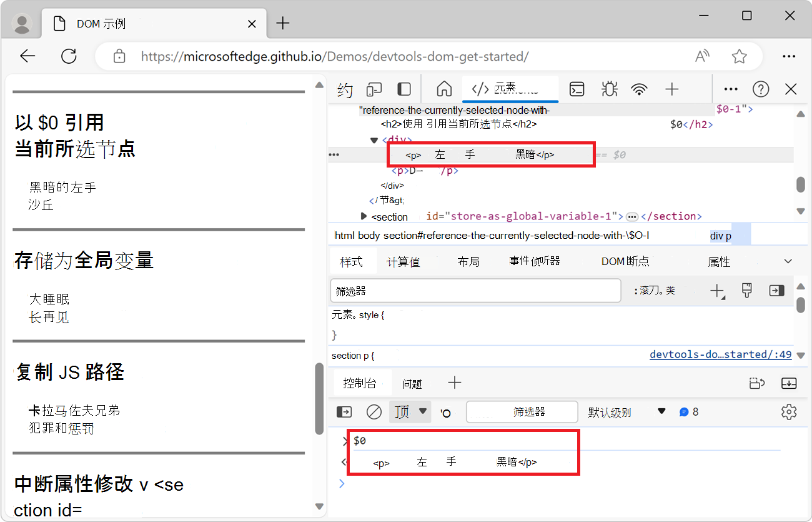Collapse the div node triangle
Screen dimensions: 812x522
coord(374,140)
